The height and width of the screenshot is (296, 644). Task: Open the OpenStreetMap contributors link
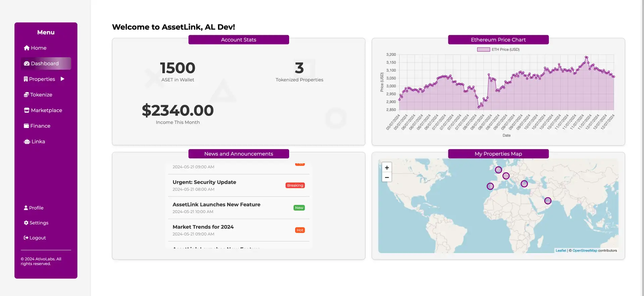[x=585, y=251]
